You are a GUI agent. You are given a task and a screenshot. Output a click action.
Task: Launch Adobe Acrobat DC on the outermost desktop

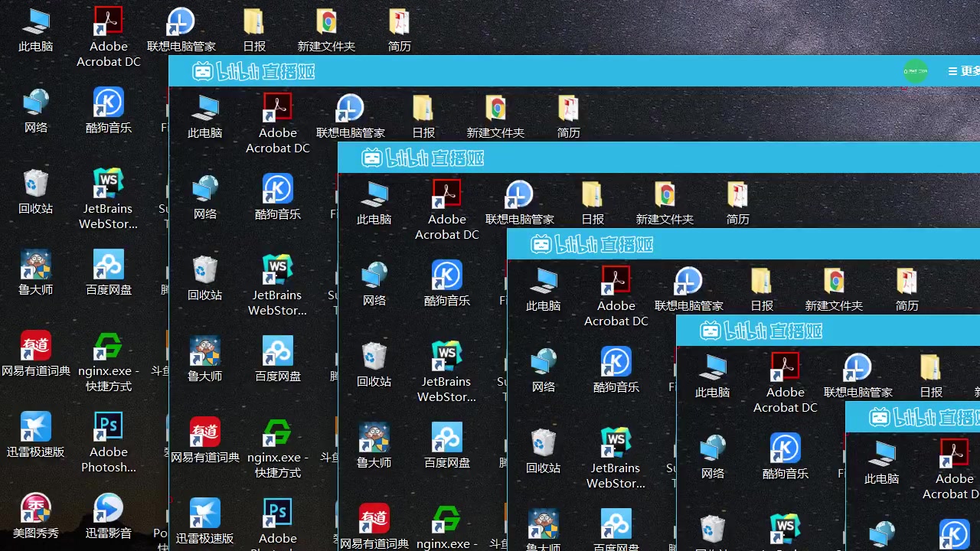pyautogui.click(x=109, y=37)
